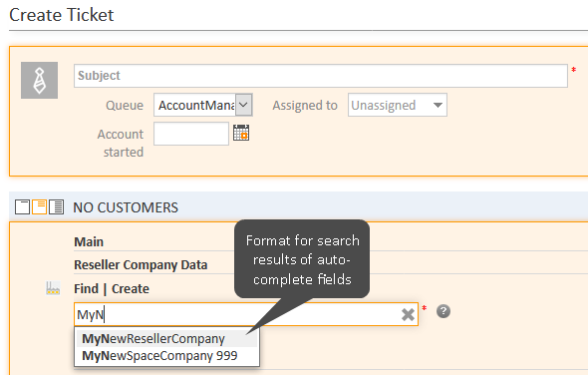Click the Queue dropdown arrow button
588x375 pixels.
pyautogui.click(x=243, y=105)
